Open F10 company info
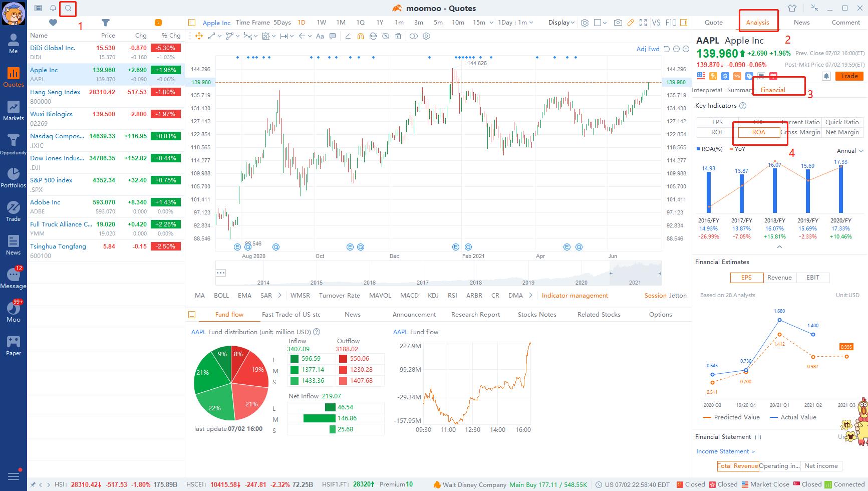This screenshot has width=868, height=491. tap(671, 23)
